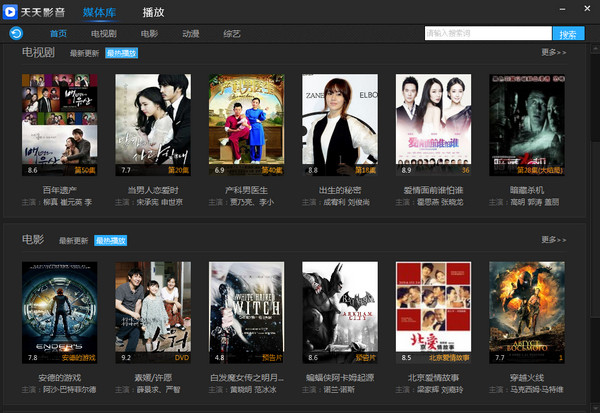Click the 当男人恋爱时 title text

tap(153, 190)
